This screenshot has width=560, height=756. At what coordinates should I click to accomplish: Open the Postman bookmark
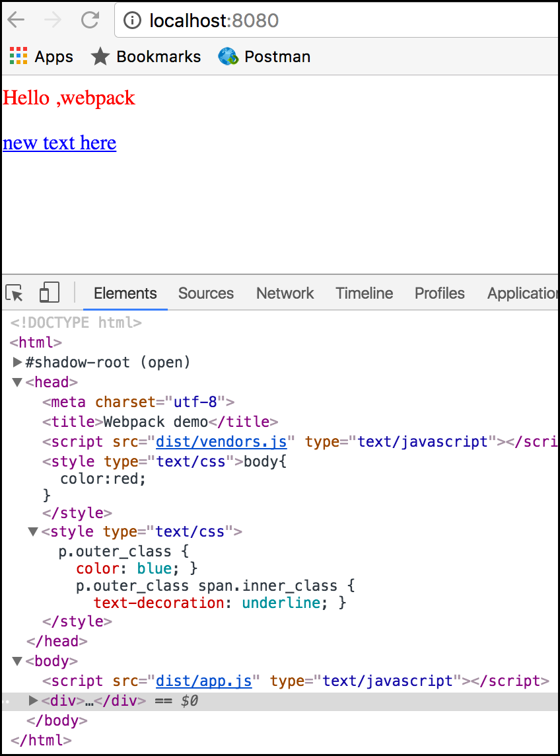(264, 56)
